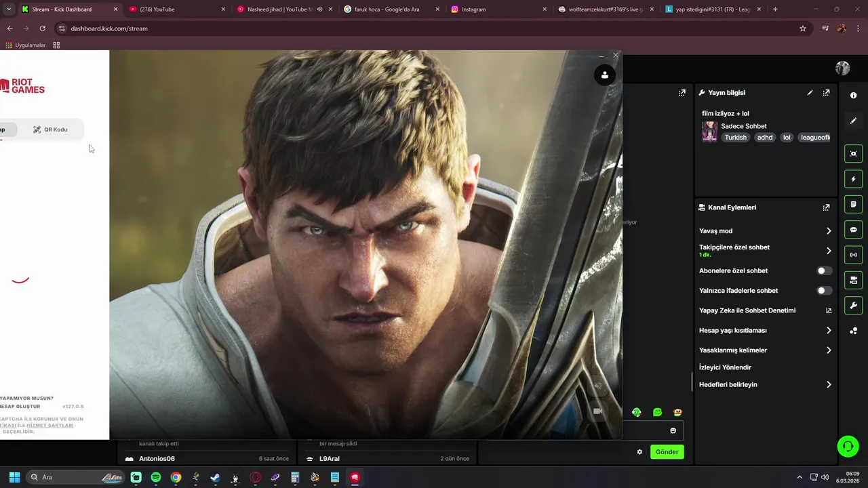Open the chat bubble sidebar icon

point(853,230)
